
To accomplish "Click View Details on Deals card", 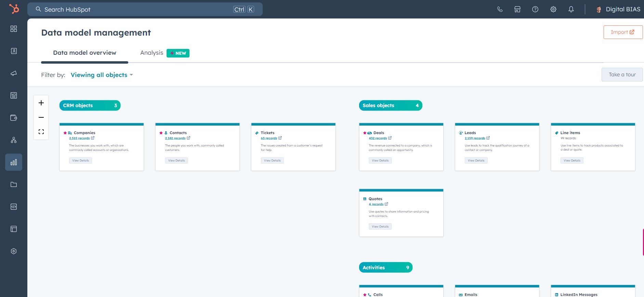I will pos(380,160).
